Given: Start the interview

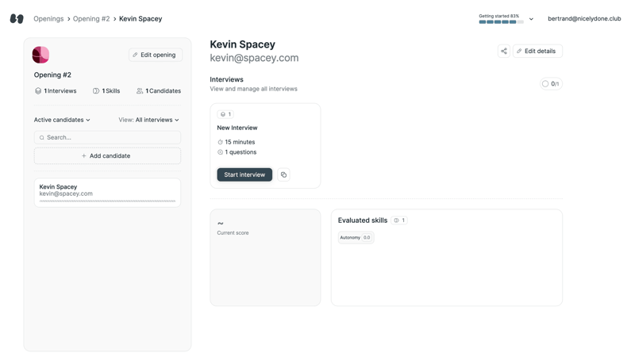Looking at the screenshot, I should (244, 174).
